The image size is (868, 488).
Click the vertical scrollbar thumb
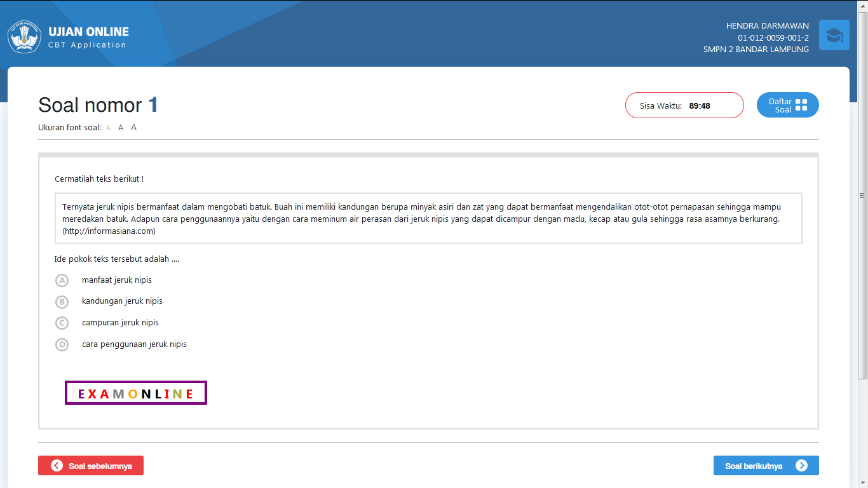coord(862,195)
